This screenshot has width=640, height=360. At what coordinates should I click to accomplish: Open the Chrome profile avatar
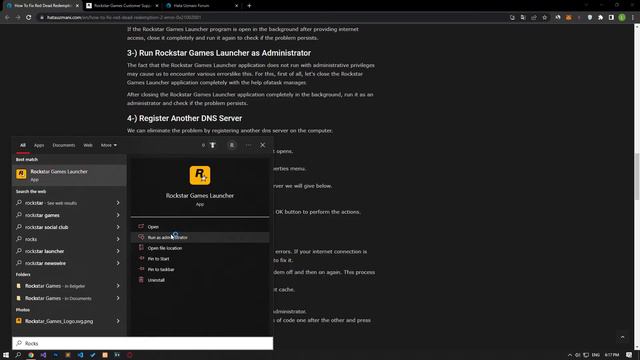622,18
